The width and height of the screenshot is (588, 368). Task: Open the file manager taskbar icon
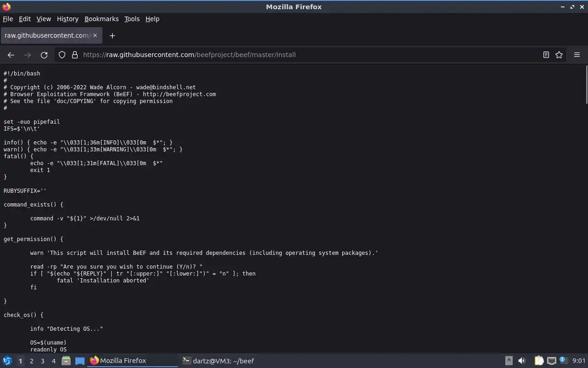66,361
